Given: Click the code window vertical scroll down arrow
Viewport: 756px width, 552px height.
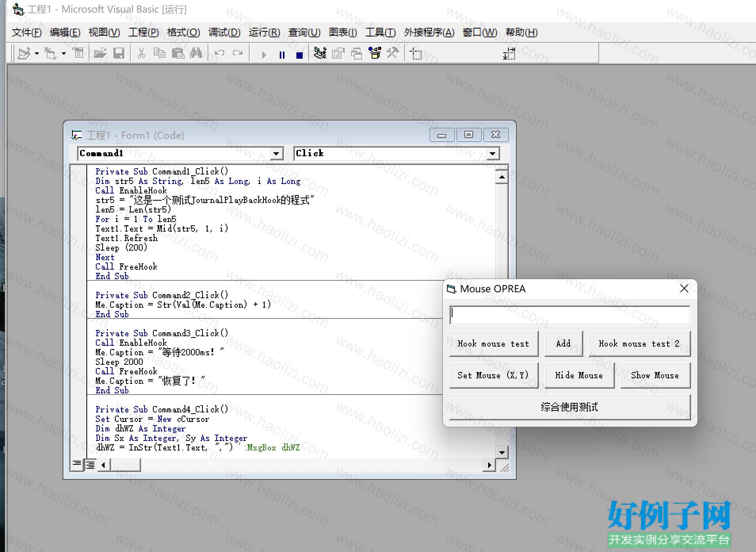Looking at the screenshot, I should click(502, 452).
